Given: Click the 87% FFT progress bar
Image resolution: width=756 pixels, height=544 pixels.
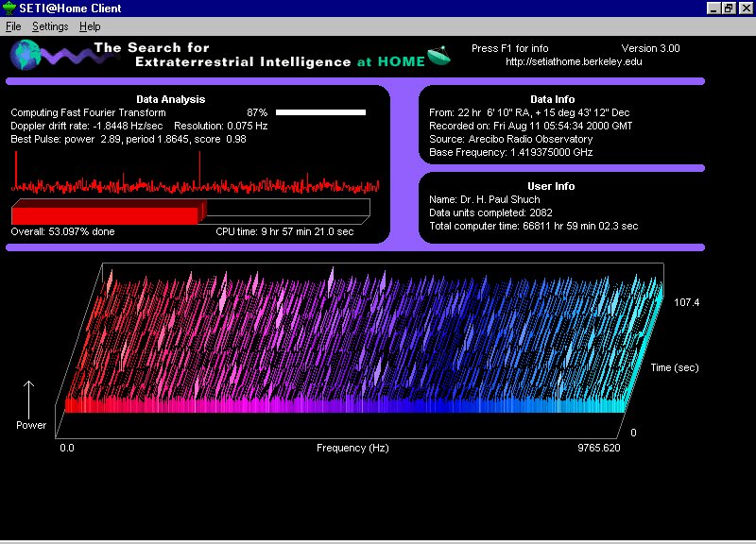Looking at the screenshot, I should (320, 112).
